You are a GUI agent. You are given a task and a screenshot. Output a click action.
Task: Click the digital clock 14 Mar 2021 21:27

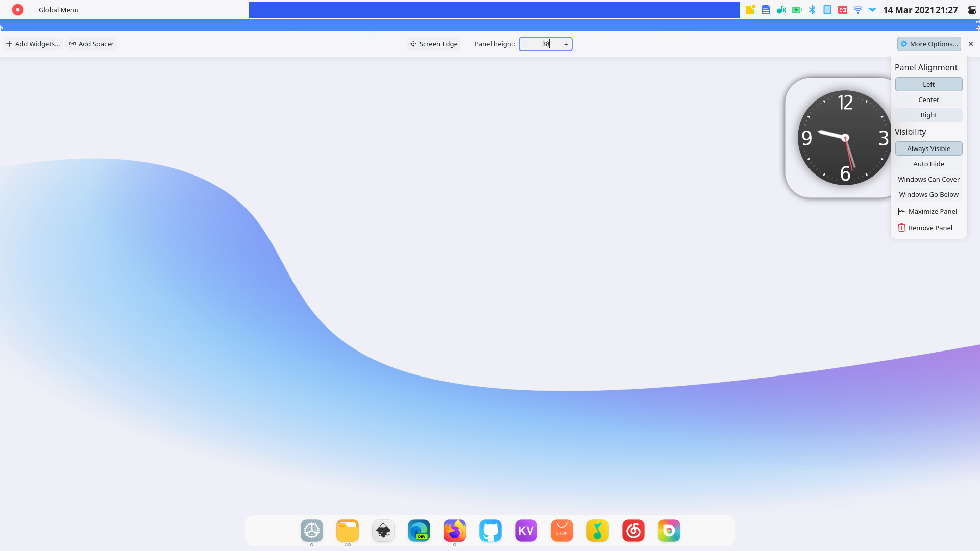click(920, 10)
